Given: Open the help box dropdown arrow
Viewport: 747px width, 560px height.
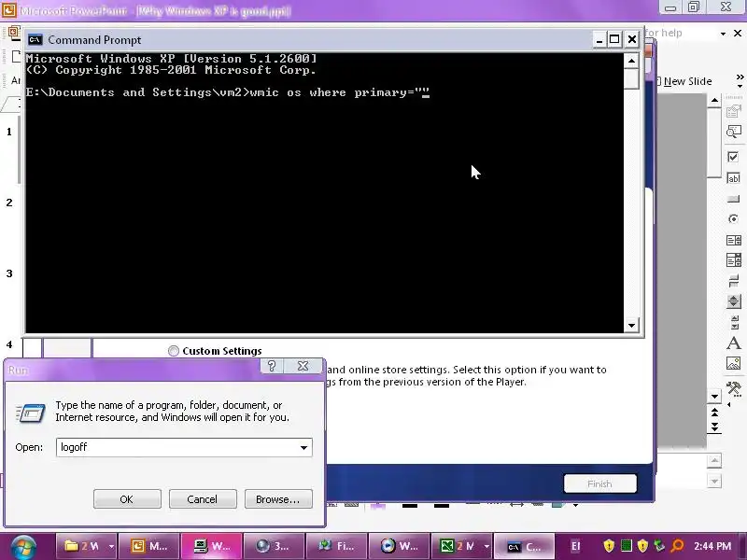Looking at the screenshot, I should tap(723, 34).
